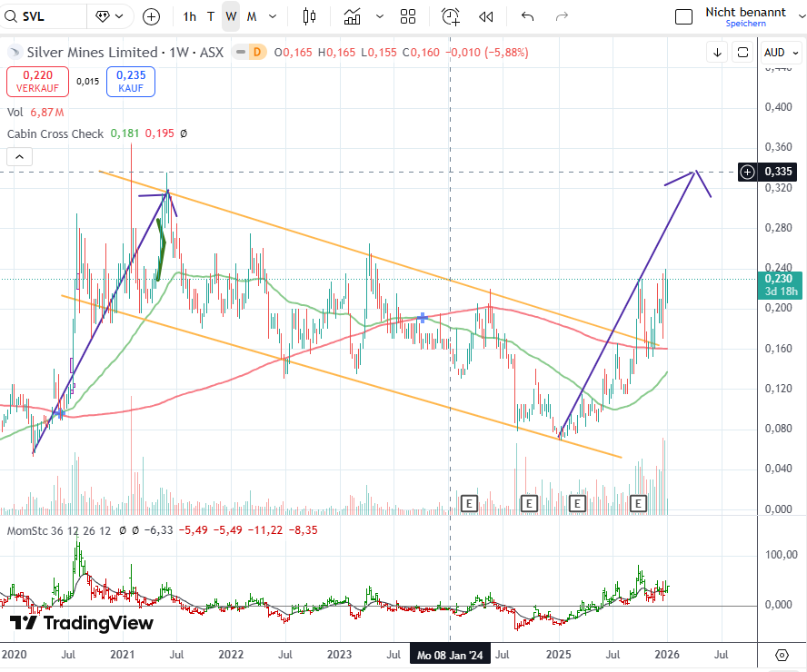Click the plus icon beside 0,335 price
The width and height of the screenshot is (807, 672).
pyautogui.click(x=747, y=172)
